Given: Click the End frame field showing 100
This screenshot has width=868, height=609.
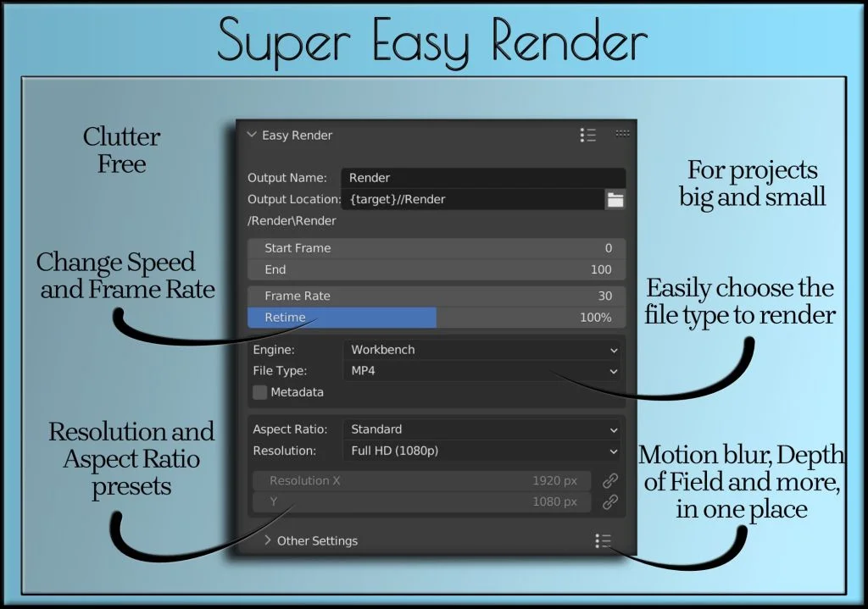Looking at the screenshot, I should (x=436, y=269).
